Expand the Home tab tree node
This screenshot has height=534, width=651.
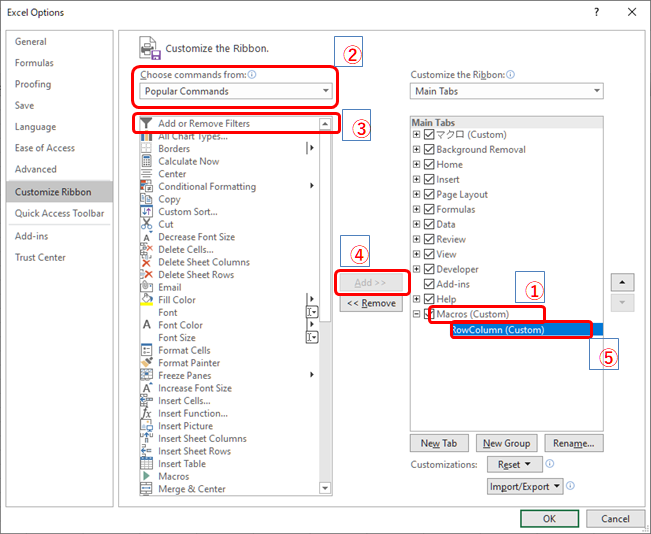(x=416, y=164)
